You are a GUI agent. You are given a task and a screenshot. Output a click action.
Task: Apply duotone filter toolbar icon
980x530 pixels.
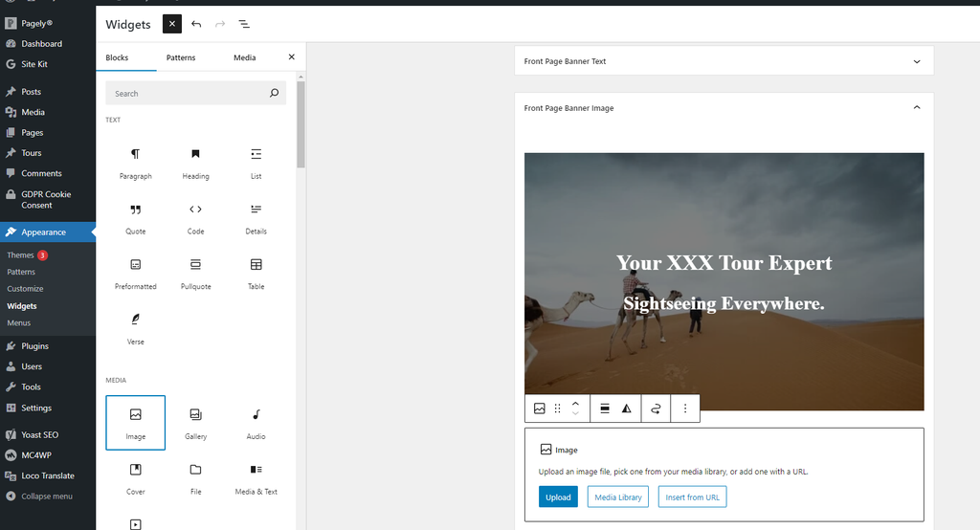coord(626,409)
